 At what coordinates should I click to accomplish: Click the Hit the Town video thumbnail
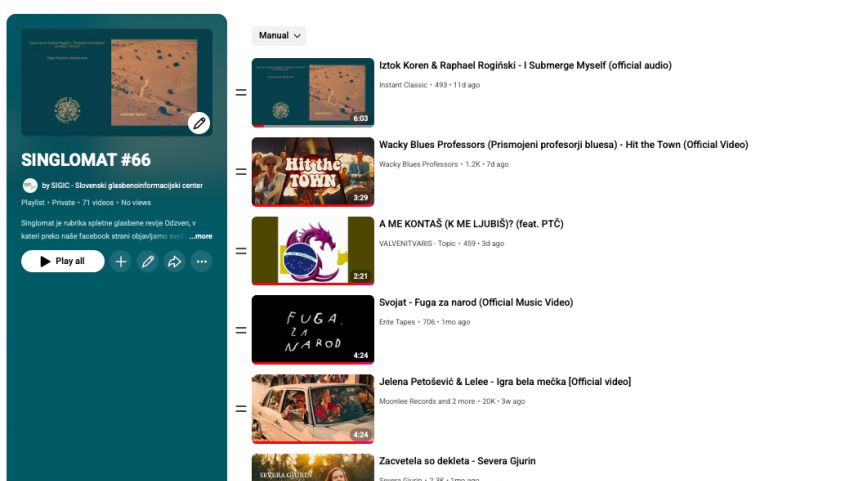pos(312,171)
